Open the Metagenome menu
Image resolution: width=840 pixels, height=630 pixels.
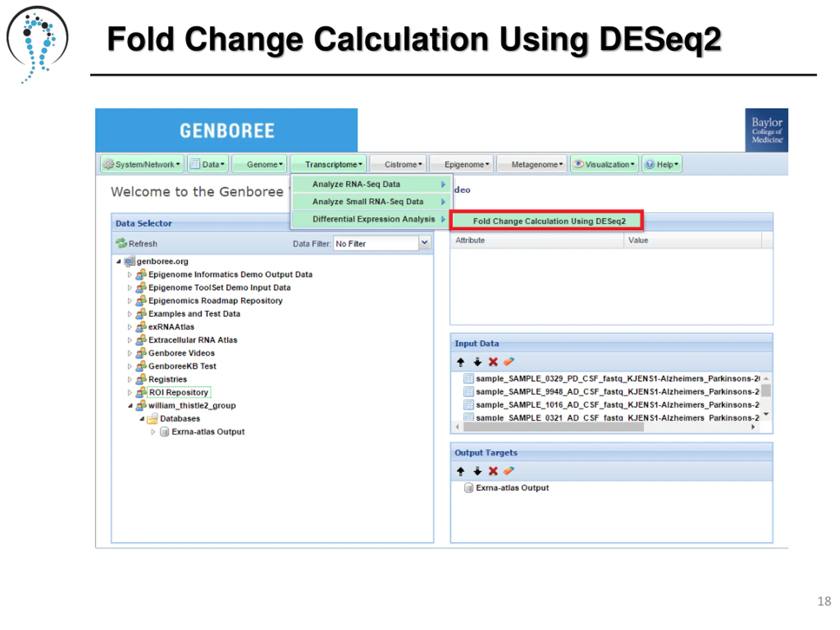pyautogui.click(x=532, y=164)
